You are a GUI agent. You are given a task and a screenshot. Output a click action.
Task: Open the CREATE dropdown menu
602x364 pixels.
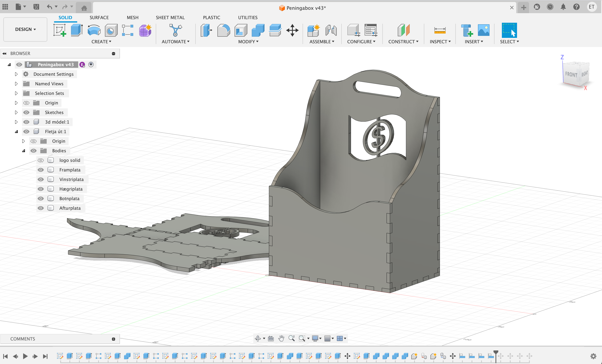pos(101,42)
